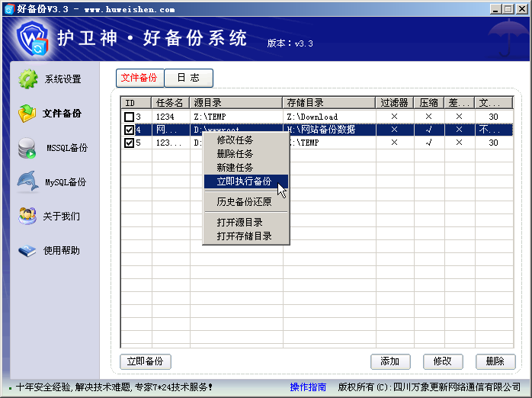Click the shield logo in header

[x=33, y=38]
